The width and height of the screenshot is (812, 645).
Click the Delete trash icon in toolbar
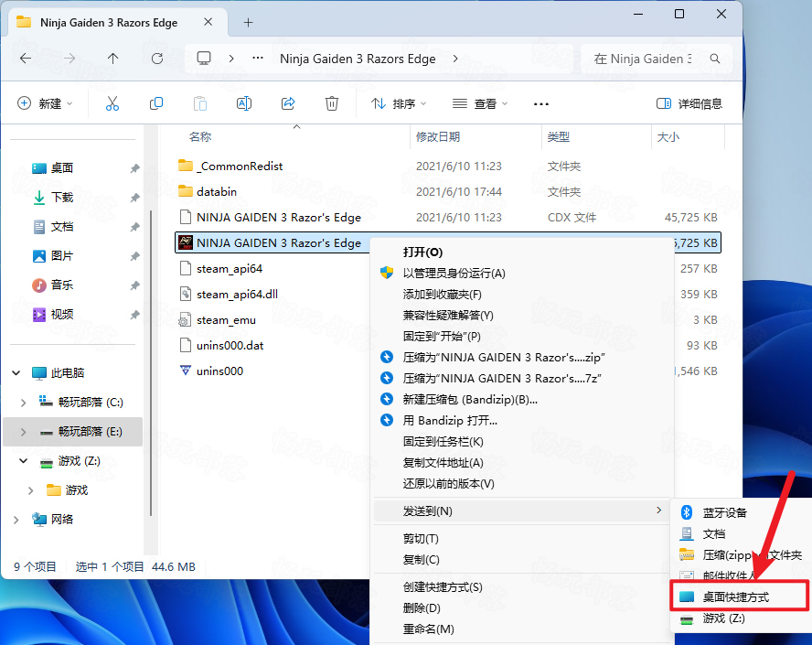[x=332, y=103]
